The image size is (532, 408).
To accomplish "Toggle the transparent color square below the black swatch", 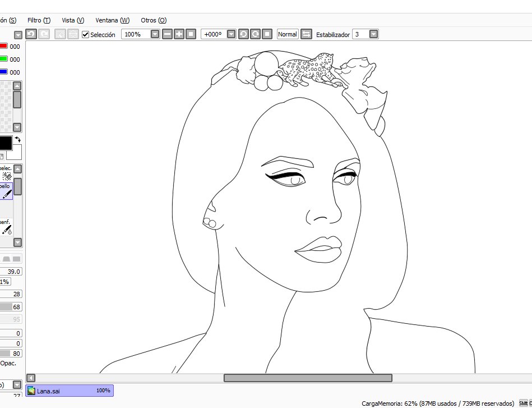I will (x=2, y=156).
